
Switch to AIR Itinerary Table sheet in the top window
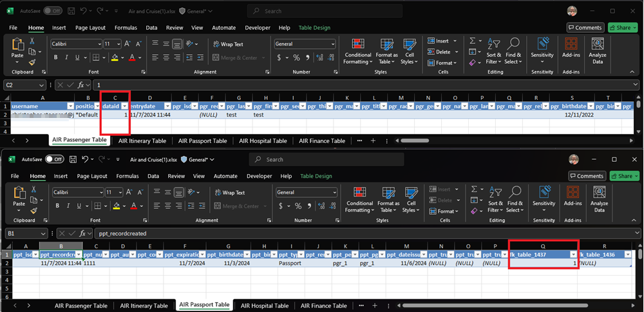point(142,141)
